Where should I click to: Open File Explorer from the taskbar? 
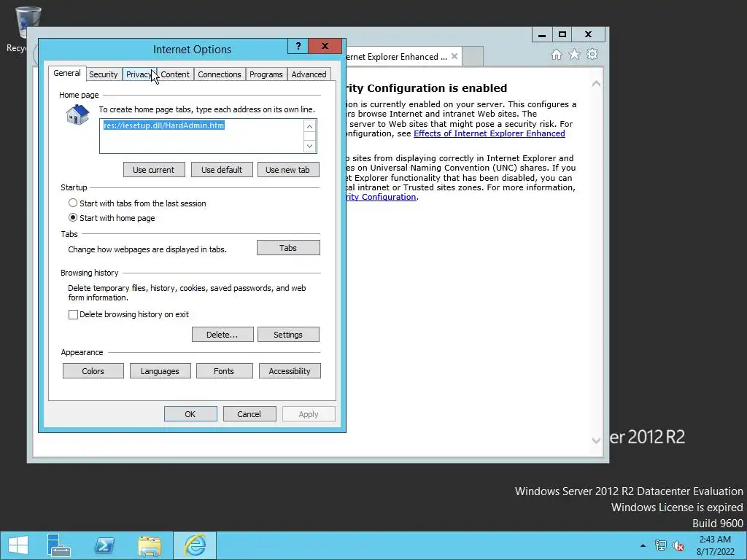click(x=150, y=545)
